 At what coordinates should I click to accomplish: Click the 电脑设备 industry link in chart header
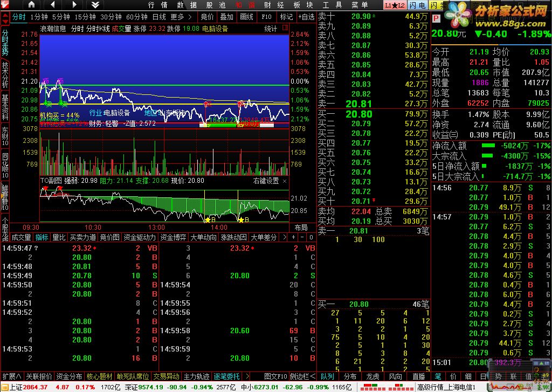[x=215, y=29]
